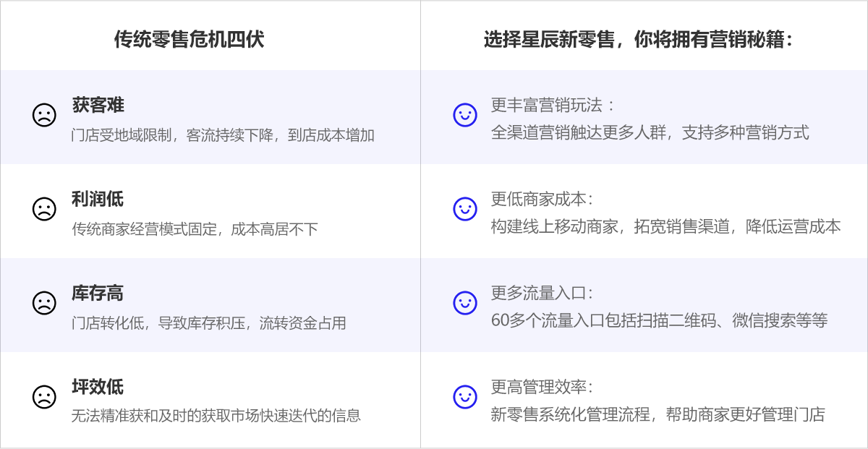868x449 pixels.
Task: Click the 利润低 heading
Action: 98,200
